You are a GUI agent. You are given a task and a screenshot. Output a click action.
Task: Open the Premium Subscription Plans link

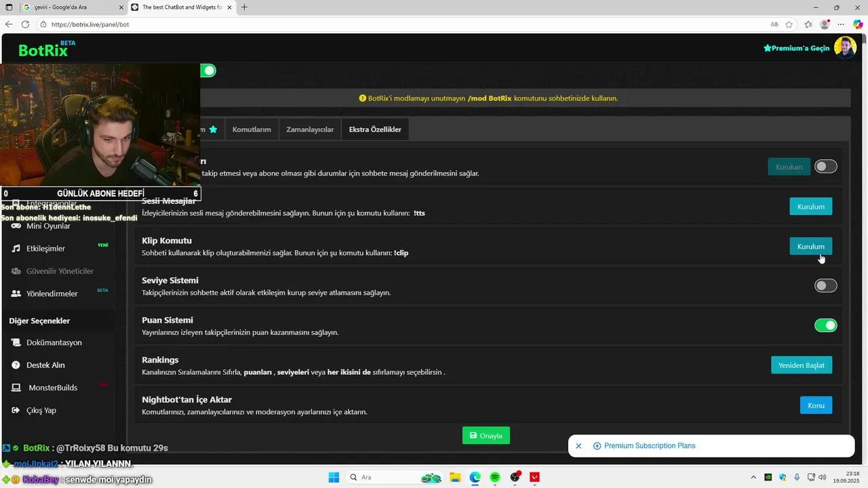[650, 446]
